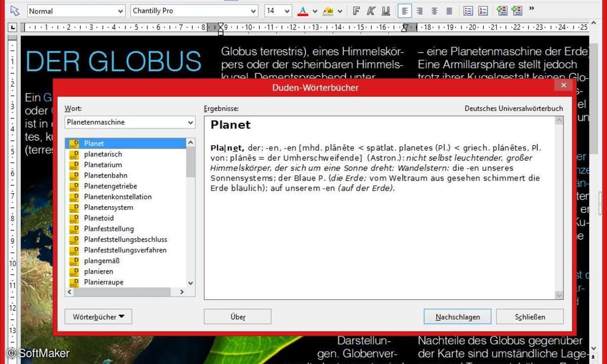Align text left

pyautogui.click(x=405, y=11)
